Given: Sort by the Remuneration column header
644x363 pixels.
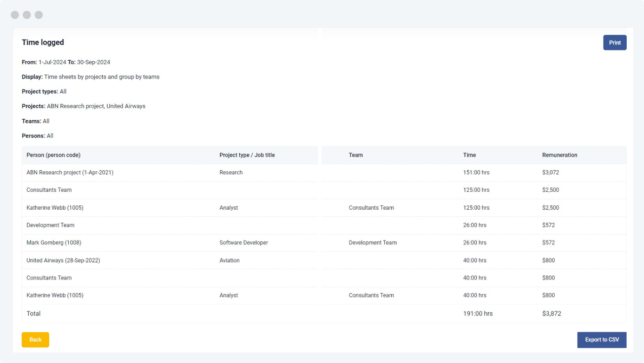Looking at the screenshot, I should (560, 155).
